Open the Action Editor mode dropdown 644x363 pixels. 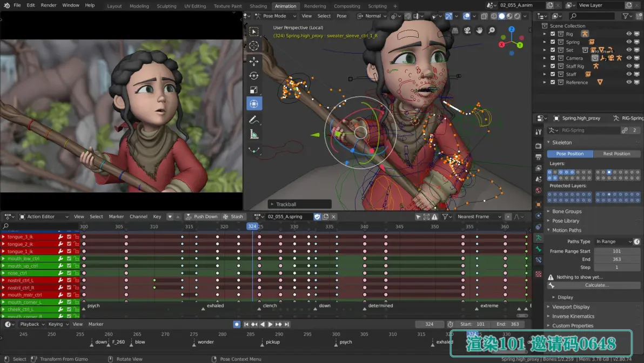click(x=44, y=216)
